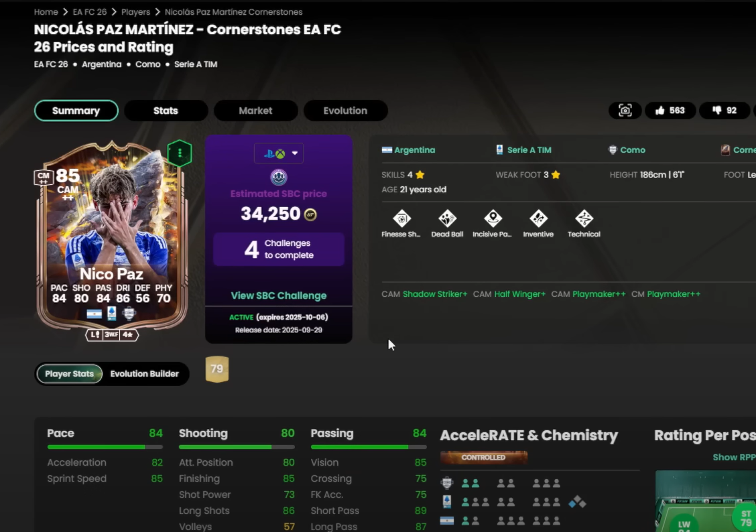Click the Shooting stat progress bar
This screenshot has width=756, height=532.
237,447
